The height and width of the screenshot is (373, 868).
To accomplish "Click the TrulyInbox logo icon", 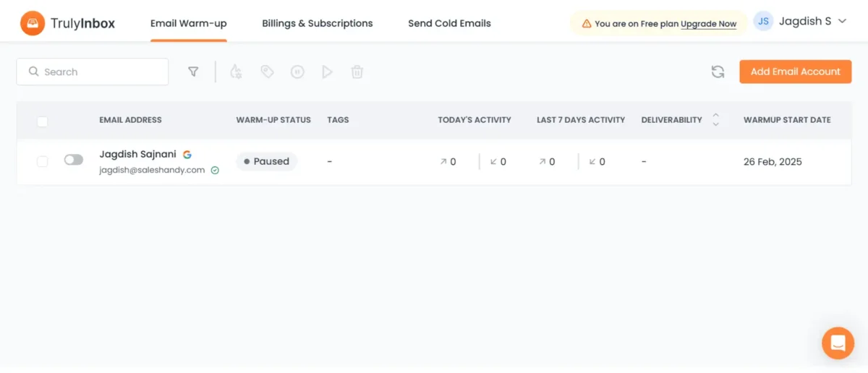I will click(32, 23).
